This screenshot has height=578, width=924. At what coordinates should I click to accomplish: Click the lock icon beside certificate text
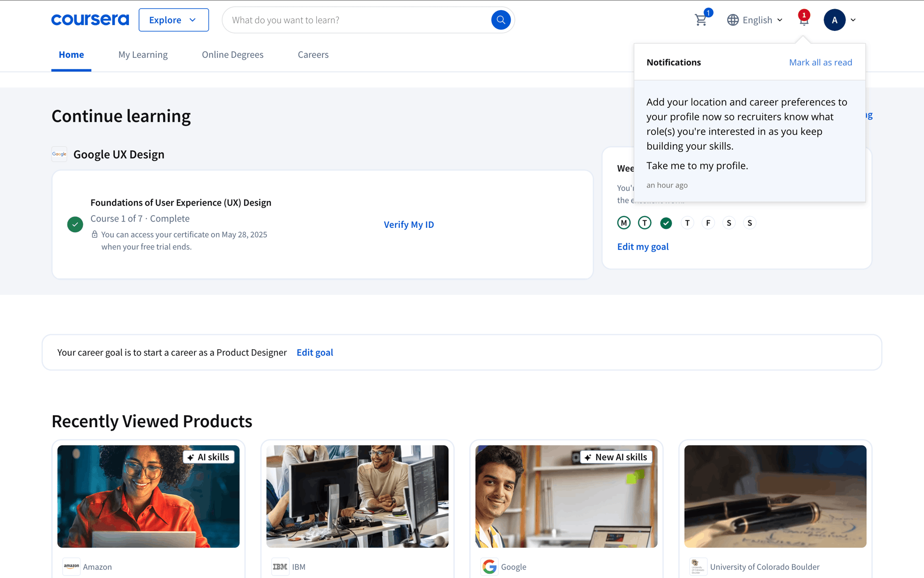pyautogui.click(x=95, y=235)
